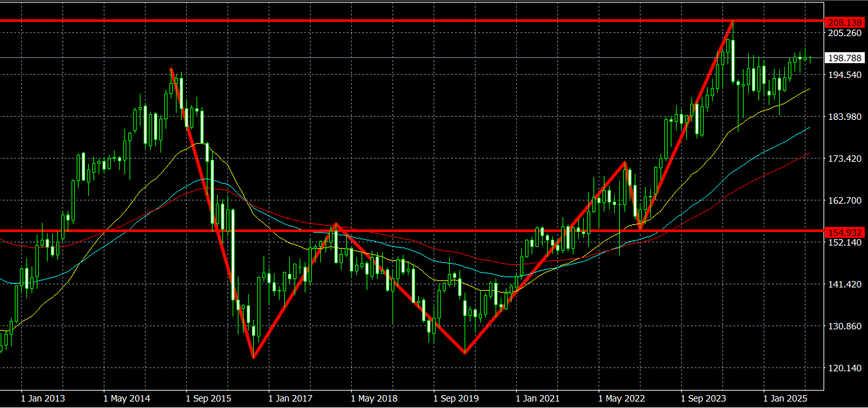Screen dimensions: 868x408
Task: Click the red 154.932 price label
Action: 844,231
